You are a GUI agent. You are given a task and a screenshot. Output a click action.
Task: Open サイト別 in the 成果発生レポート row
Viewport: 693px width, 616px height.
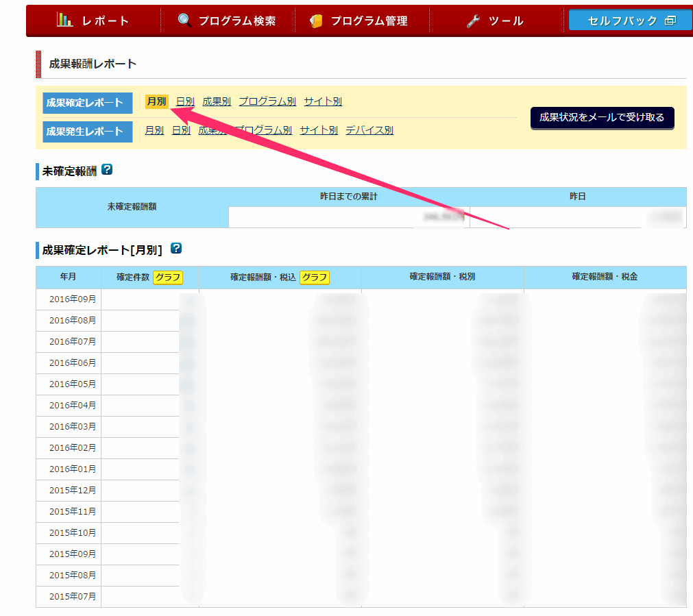pyautogui.click(x=319, y=130)
